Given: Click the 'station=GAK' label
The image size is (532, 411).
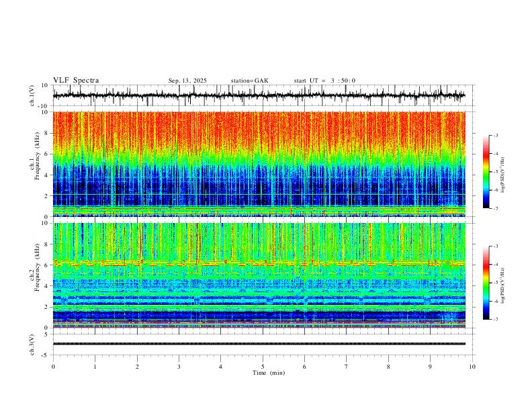Looking at the screenshot, I should [249, 81].
